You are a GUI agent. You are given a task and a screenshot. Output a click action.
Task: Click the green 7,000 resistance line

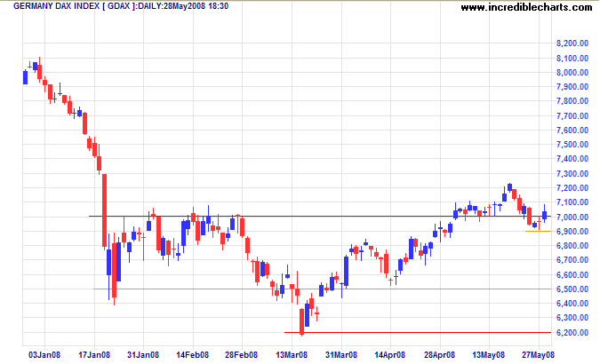tap(320, 216)
